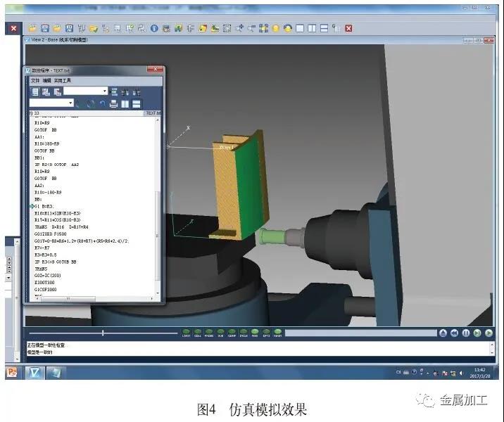This screenshot has width=504, height=422.
Task: Click the red X icon ending the main toolbar
Action: tap(348, 28)
